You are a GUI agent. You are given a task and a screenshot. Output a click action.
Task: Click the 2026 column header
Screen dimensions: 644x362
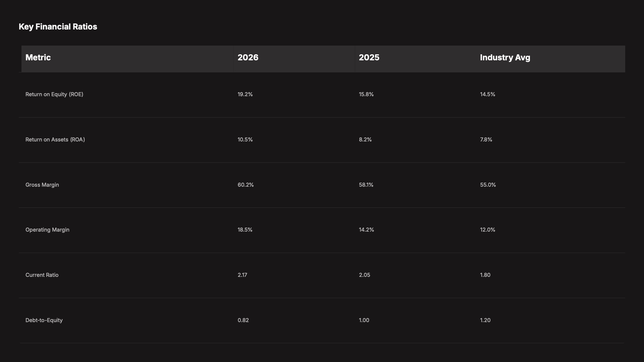[x=248, y=58]
